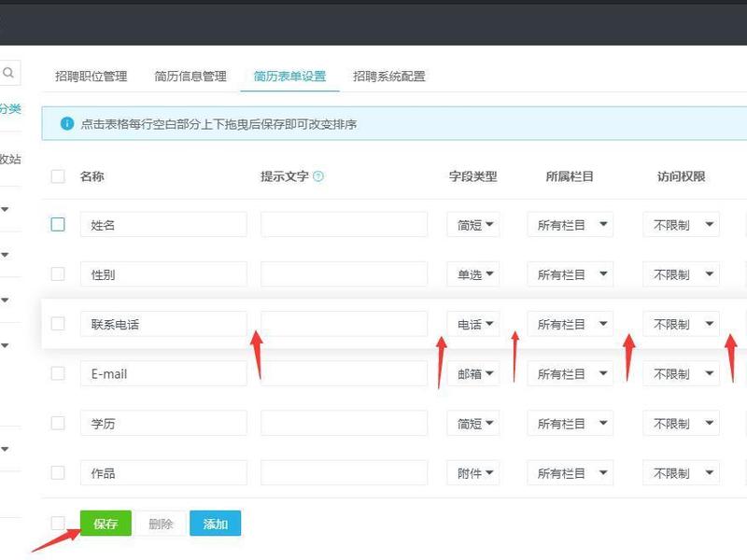
Task: Open 邮箱 field type dropdown
Action: coord(473,374)
